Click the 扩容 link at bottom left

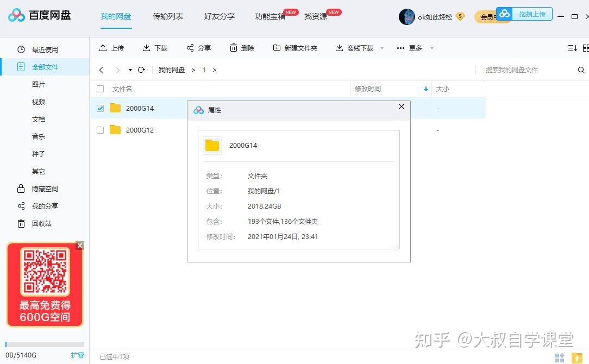(78, 355)
